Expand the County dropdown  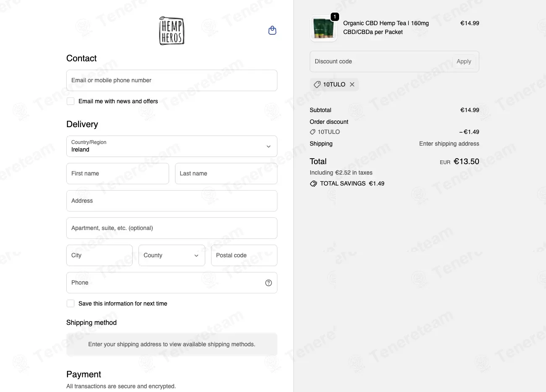pyautogui.click(x=172, y=255)
